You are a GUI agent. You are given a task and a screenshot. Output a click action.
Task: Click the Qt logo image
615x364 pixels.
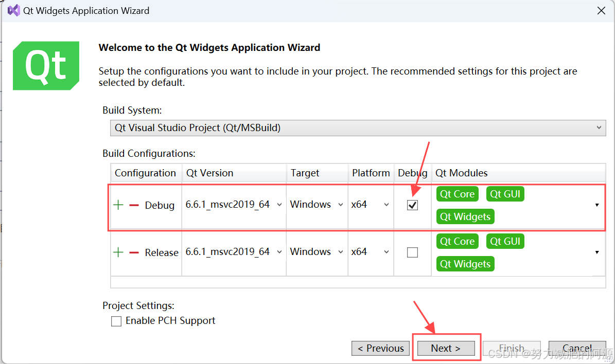pyautogui.click(x=46, y=65)
